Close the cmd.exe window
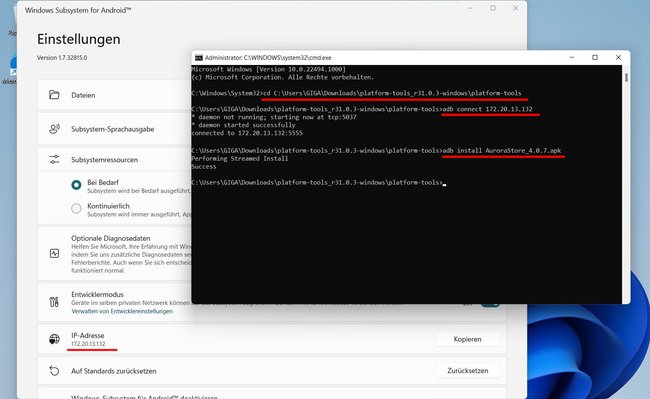Screen dimensions: 650x399 pyautogui.click(x=618, y=58)
